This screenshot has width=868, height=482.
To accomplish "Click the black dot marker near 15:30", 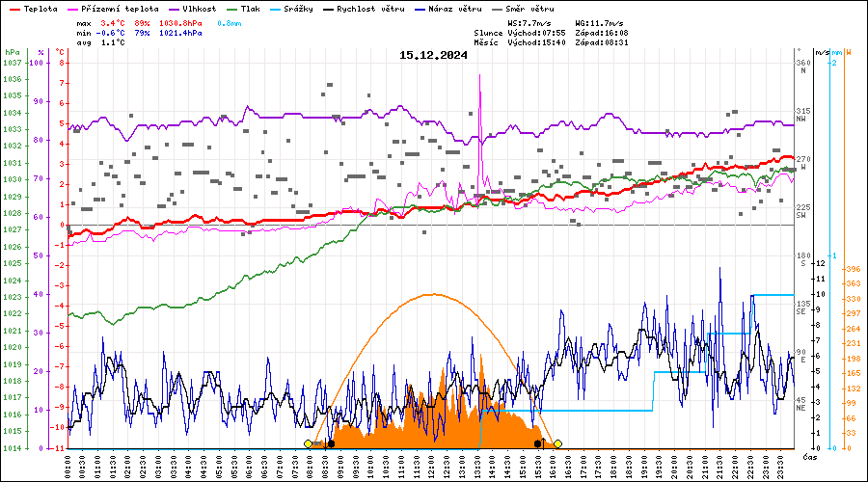I will click(537, 443).
